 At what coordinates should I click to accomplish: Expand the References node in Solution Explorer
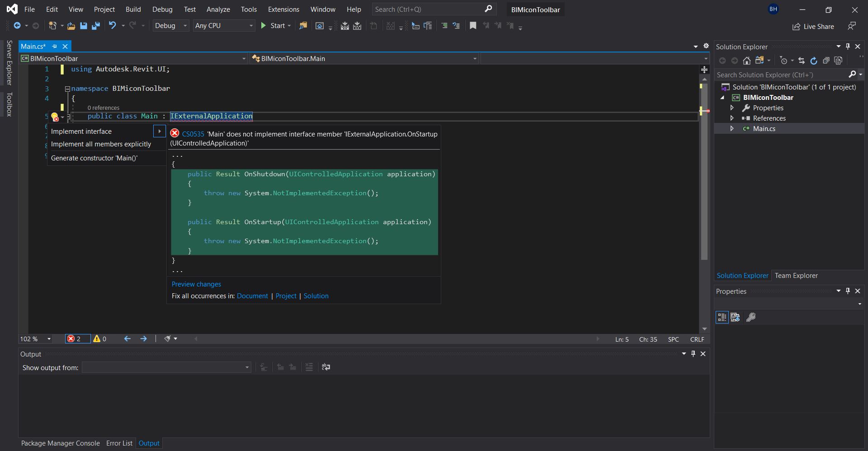[x=733, y=118]
